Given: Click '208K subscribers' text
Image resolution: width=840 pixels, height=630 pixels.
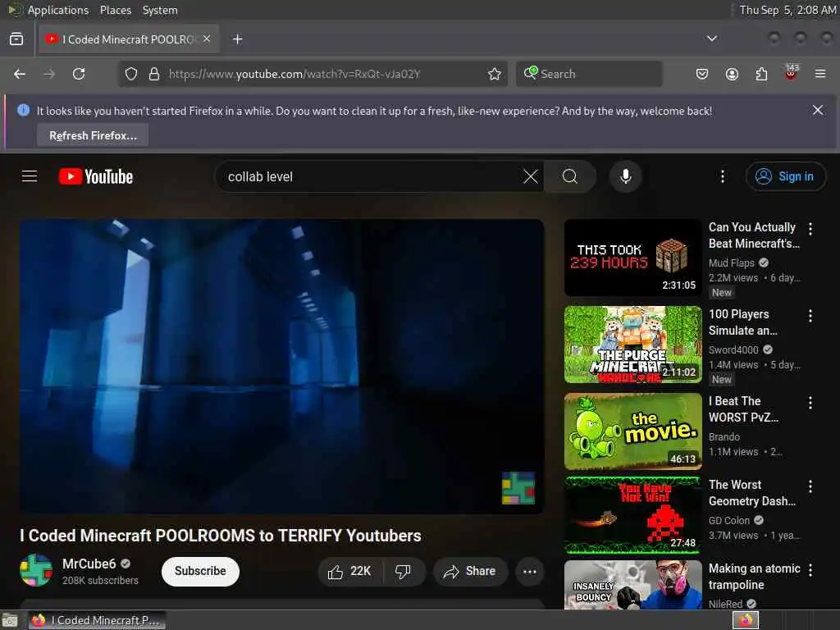Looking at the screenshot, I should 100,581.
